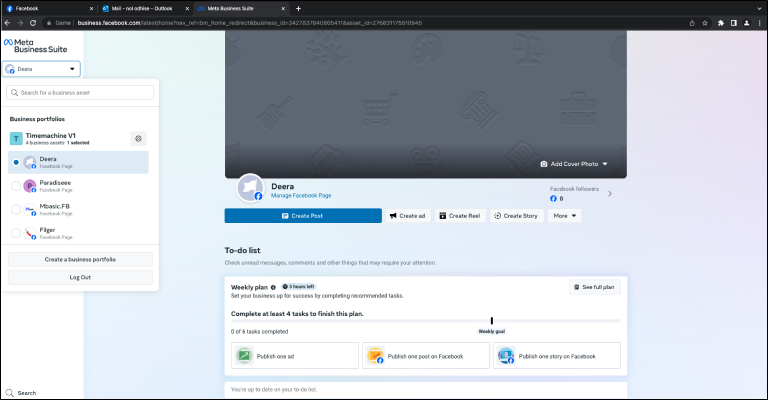Switch to the Mail Outlook browser tab
This screenshot has width=768, height=400.
tap(144, 8)
